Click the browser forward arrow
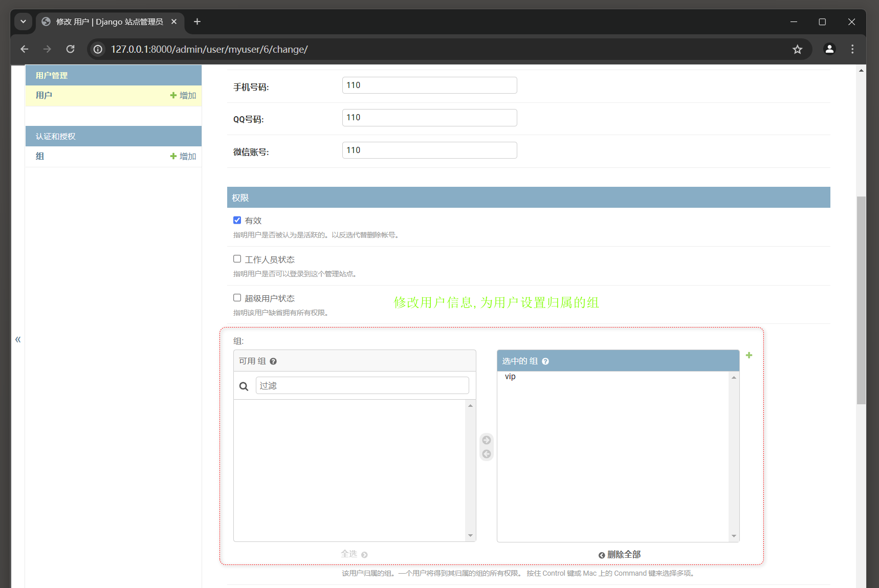879x588 pixels. (47, 49)
